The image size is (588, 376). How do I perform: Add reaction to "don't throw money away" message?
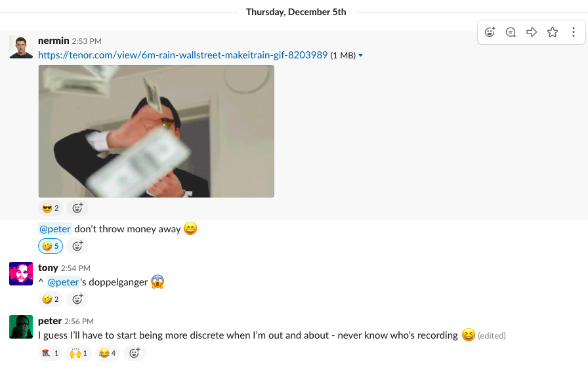coord(77,246)
